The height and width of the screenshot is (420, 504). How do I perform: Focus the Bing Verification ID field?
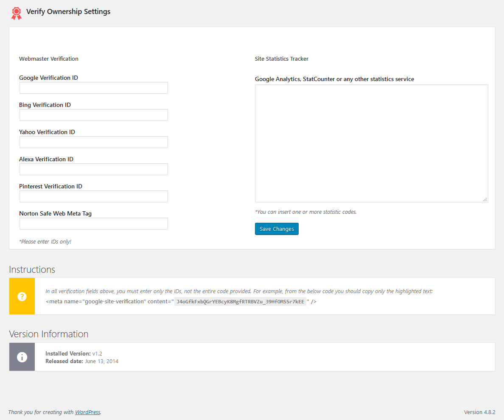click(93, 115)
